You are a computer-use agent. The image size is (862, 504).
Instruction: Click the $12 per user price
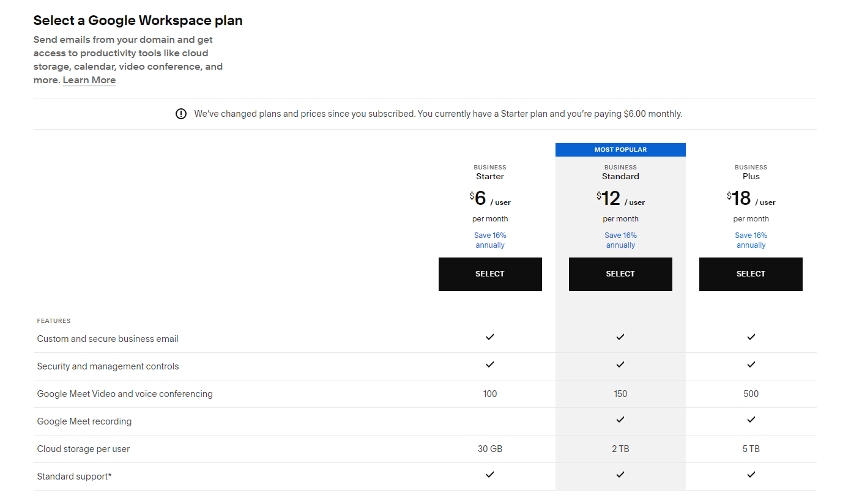[620, 198]
